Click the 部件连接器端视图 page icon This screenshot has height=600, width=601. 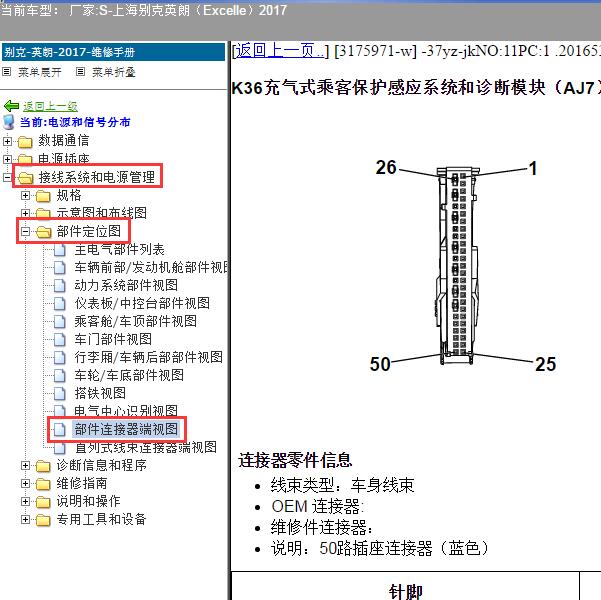click(60, 429)
